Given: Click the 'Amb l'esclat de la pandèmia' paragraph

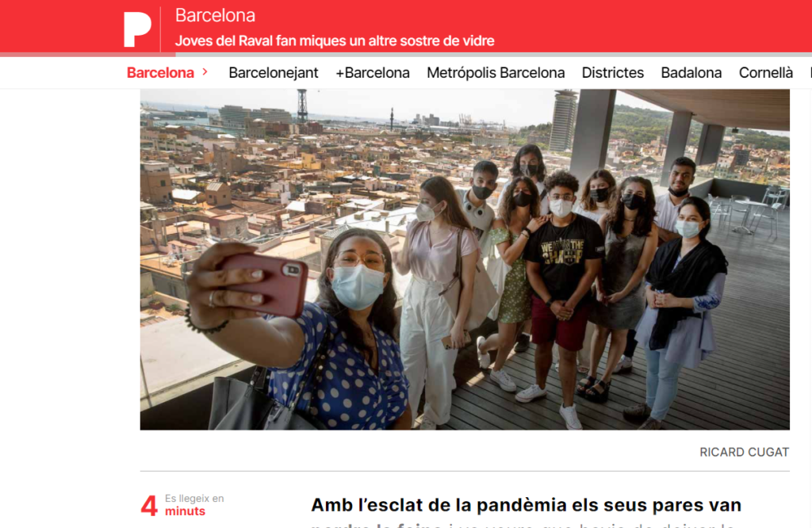Looking at the screenshot, I should point(527,511).
